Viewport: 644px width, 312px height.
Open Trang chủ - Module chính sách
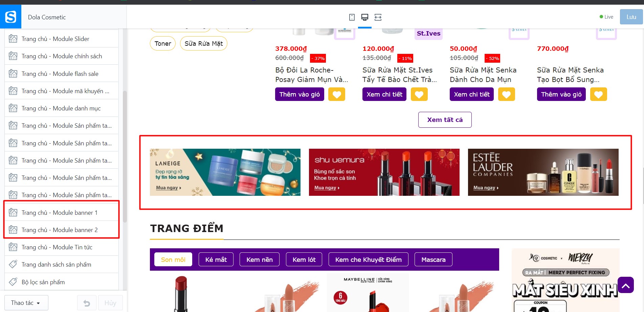coord(62,56)
